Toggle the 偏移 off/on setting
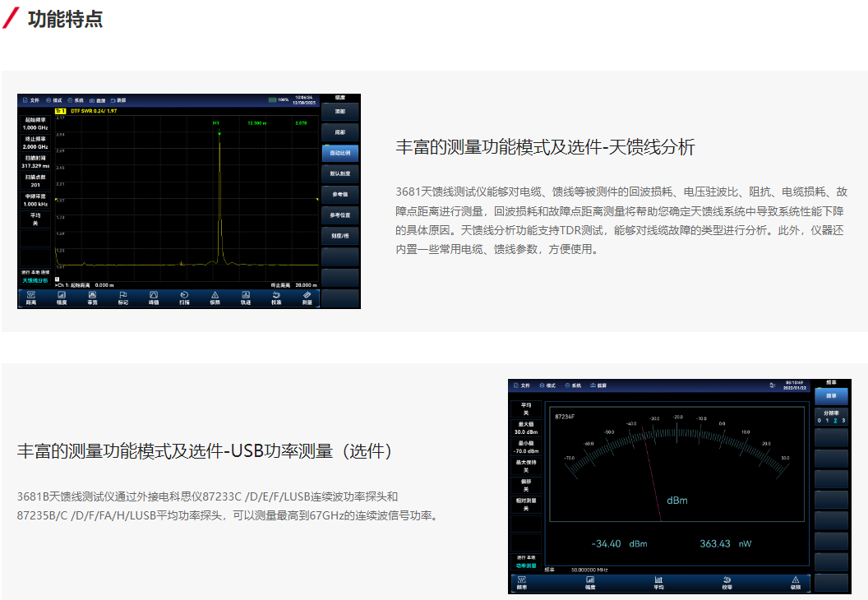868x600 pixels. (526, 485)
